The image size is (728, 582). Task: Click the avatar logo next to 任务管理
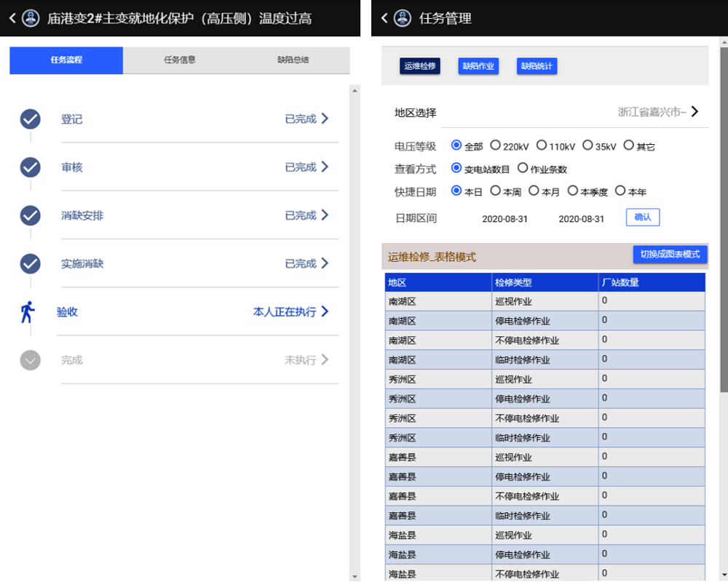click(403, 18)
